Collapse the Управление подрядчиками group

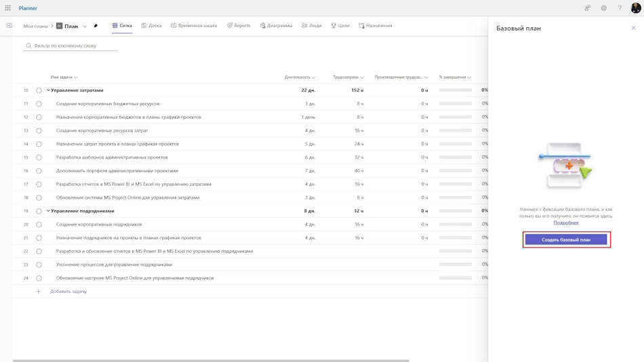pos(48,212)
